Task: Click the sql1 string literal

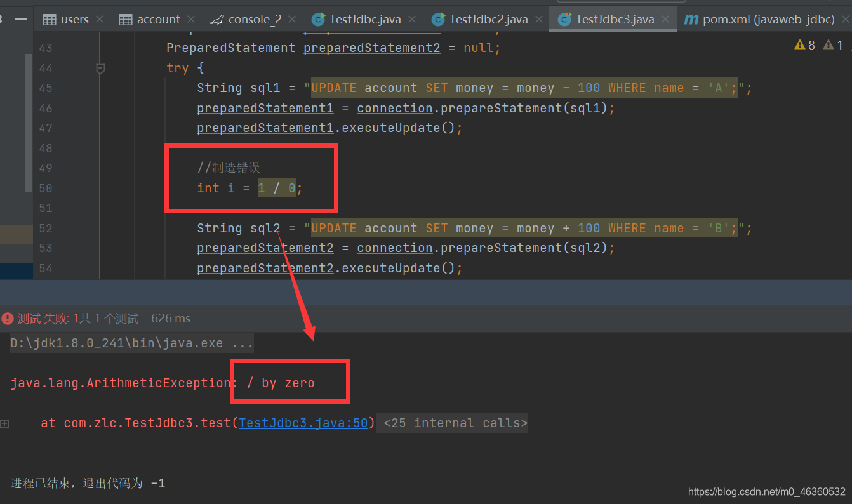Action: 524,88
